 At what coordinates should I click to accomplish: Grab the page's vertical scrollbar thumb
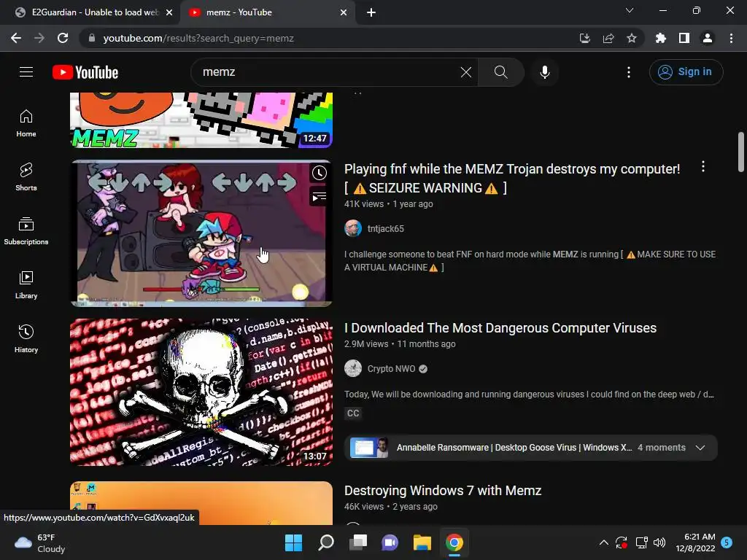pyautogui.click(x=741, y=152)
